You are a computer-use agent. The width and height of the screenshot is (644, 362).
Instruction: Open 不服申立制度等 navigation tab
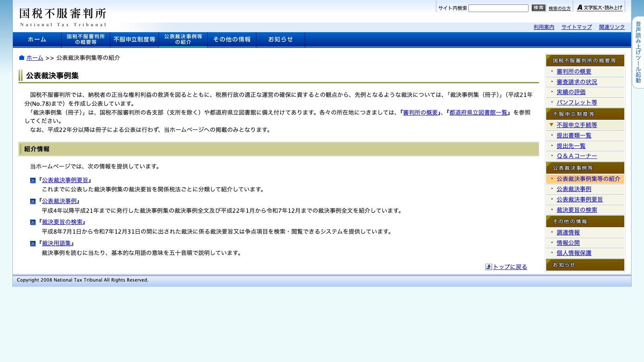pos(134,39)
